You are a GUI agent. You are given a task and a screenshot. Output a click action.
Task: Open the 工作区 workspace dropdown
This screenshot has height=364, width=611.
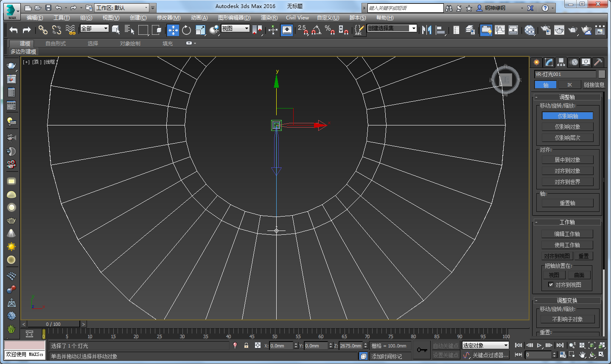pyautogui.click(x=122, y=8)
